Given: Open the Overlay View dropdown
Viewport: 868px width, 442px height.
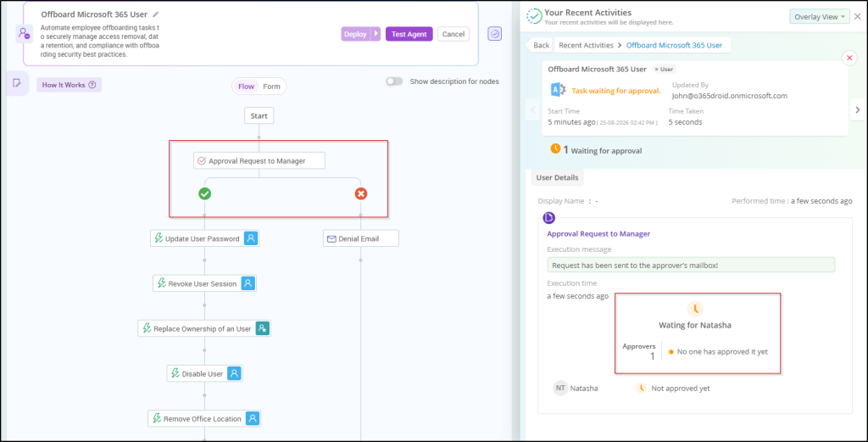Looking at the screenshot, I should pyautogui.click(x=820, y=17).
